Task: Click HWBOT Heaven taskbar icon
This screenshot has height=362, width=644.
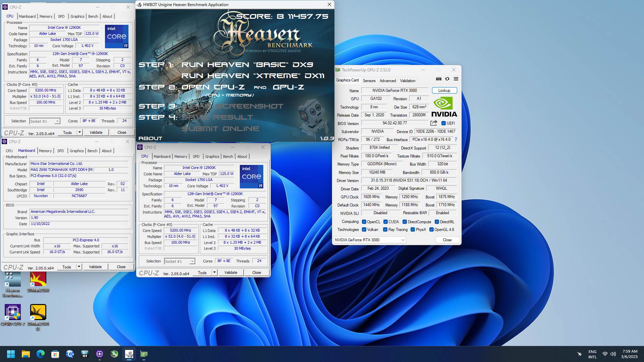Action: coord(129,354)
